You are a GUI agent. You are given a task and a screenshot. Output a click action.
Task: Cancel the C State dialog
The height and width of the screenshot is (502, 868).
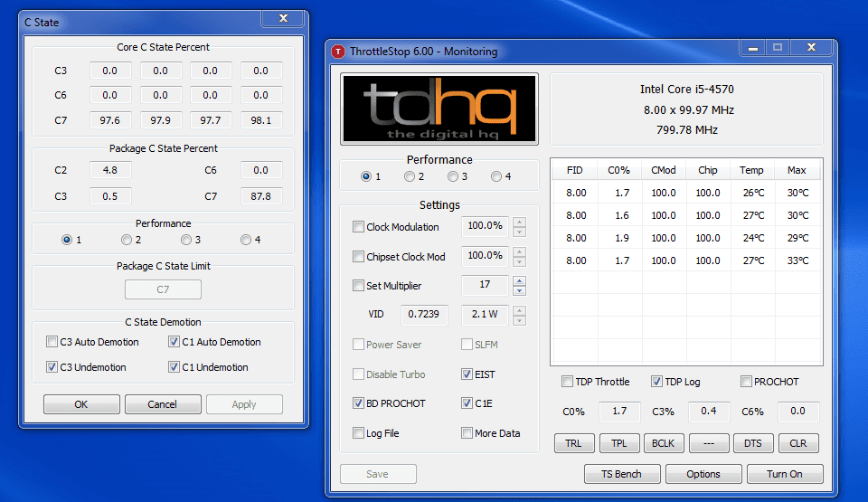(x=163, y=404)
